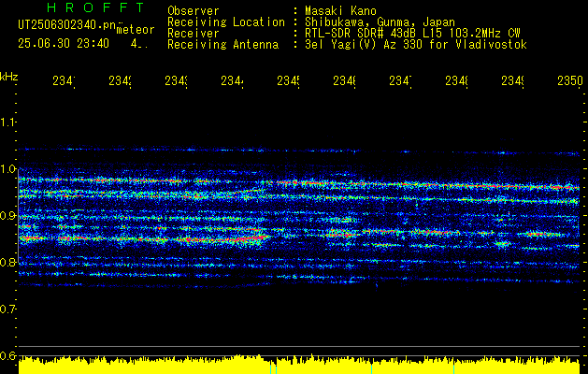Click the 2345 time marker
The height and width of the screenshot is (374, 588).
[289, 81]
